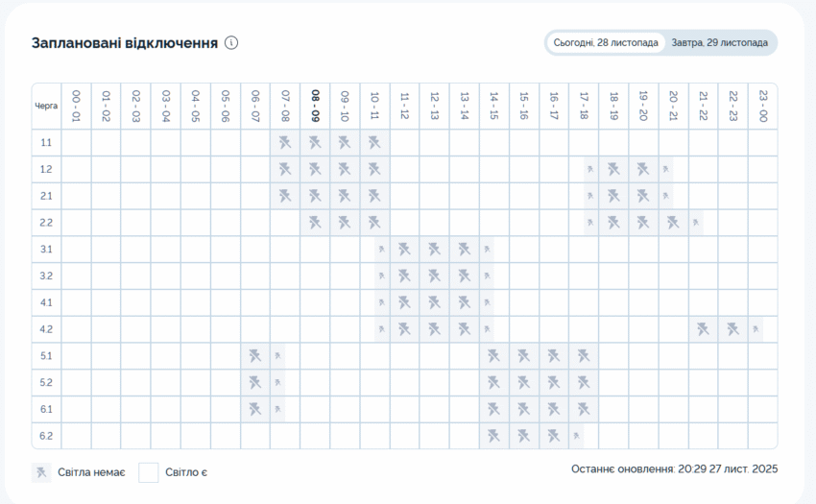Click outage icon for queue 2.2 at 20-21
The height and width of the screenshot is (504, 816).
click(673, 223)
